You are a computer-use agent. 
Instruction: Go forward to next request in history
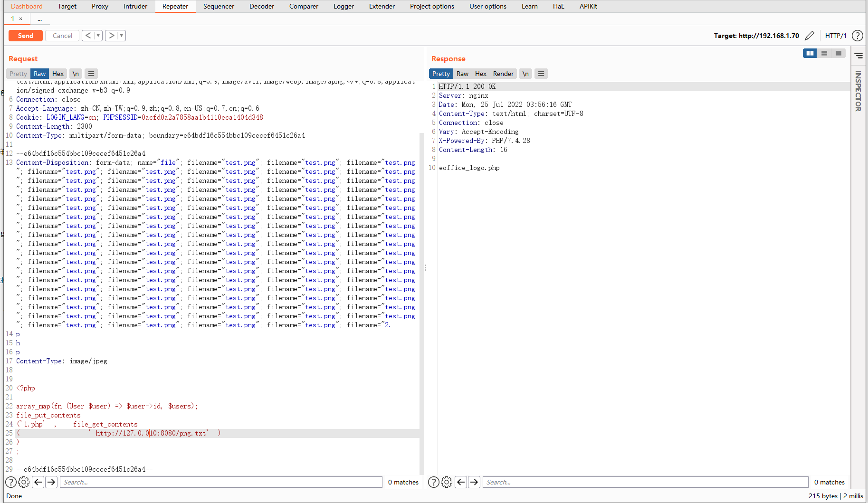click(112, 36)
